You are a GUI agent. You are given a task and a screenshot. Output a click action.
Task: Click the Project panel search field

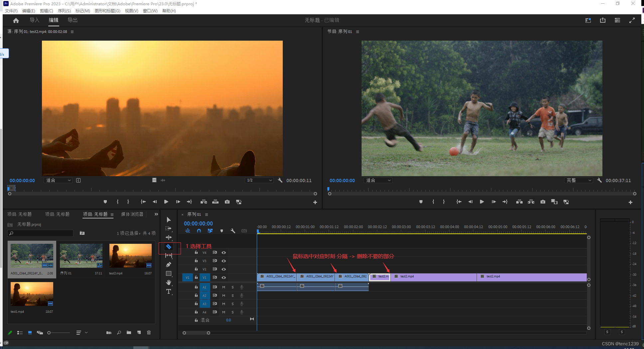click(x=41, y=233)
